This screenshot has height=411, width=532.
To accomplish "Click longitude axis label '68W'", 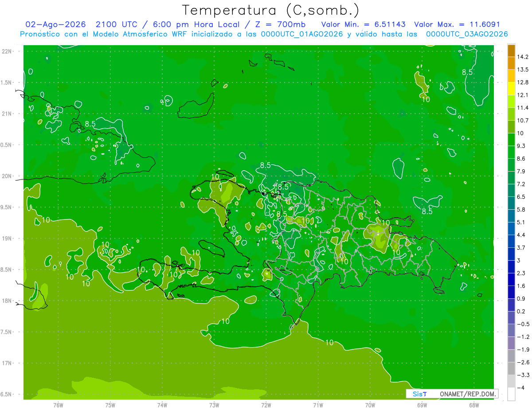I will [474, 405].
